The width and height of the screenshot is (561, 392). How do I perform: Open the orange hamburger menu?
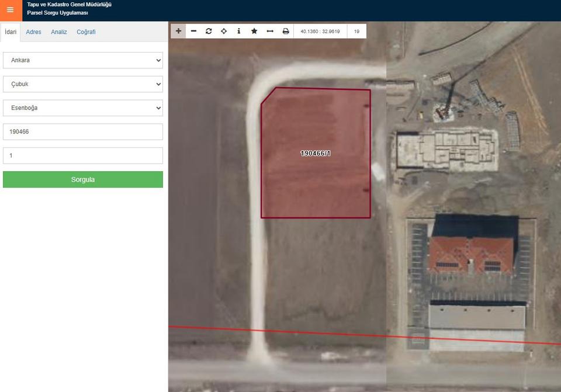coord(10,10)
